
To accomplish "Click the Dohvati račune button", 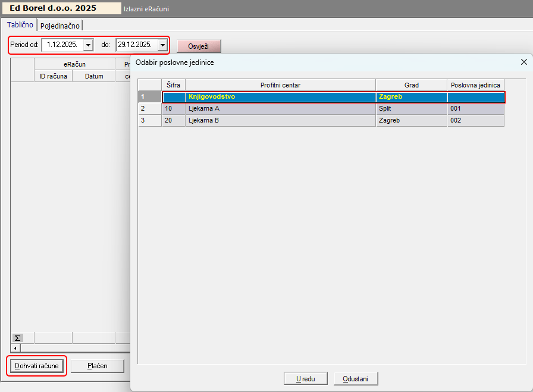I will (37, 366).
